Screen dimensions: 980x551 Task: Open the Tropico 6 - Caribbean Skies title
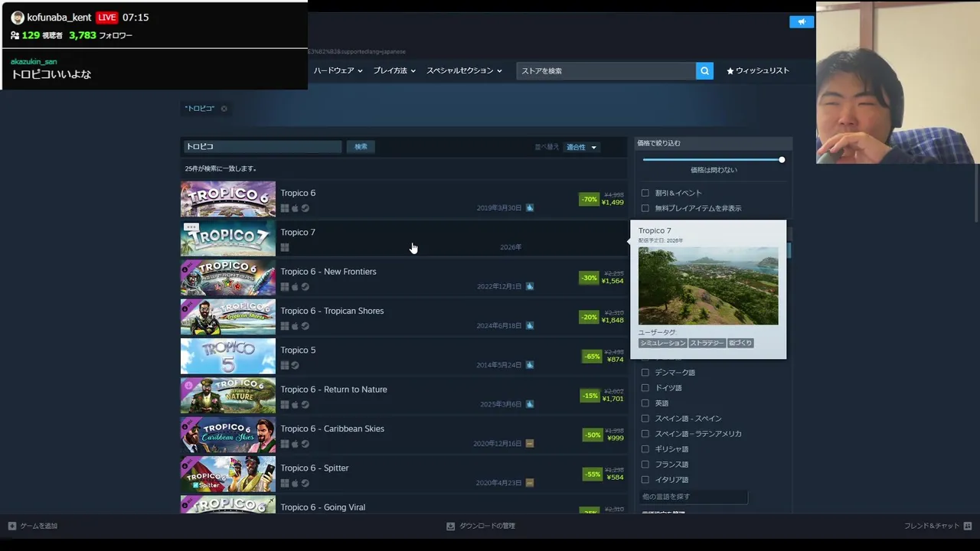click(x=332, y=429)
